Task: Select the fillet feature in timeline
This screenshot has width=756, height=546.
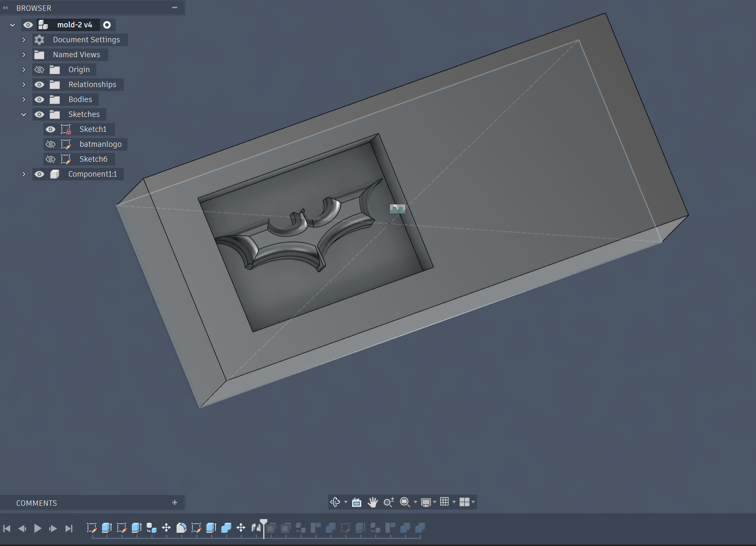Action: pos(181,528)
